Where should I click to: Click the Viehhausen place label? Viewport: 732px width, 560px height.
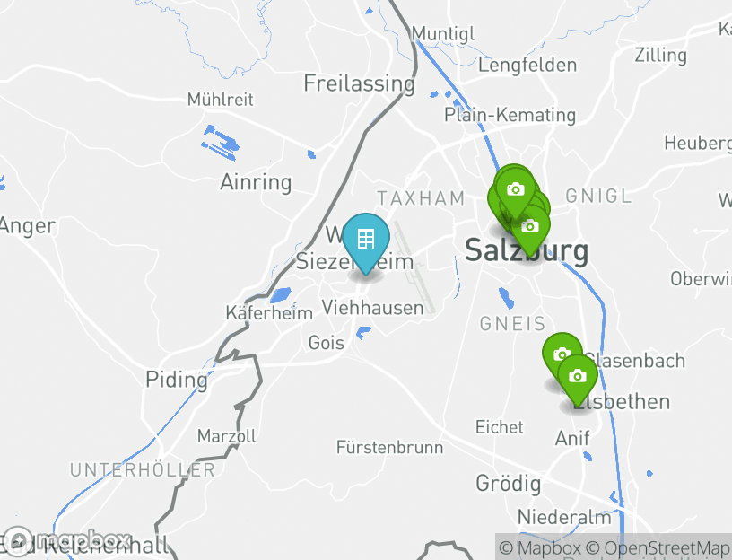tap(372, 308)
